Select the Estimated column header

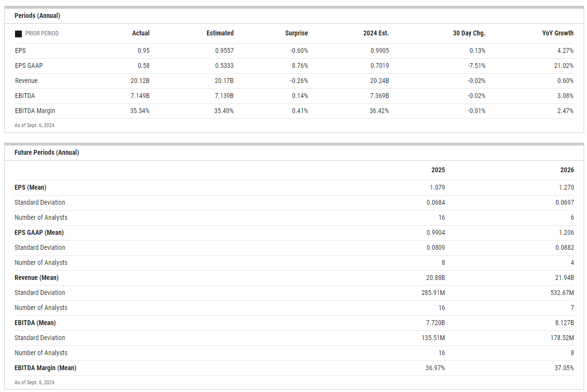click(x=220, y=33)
